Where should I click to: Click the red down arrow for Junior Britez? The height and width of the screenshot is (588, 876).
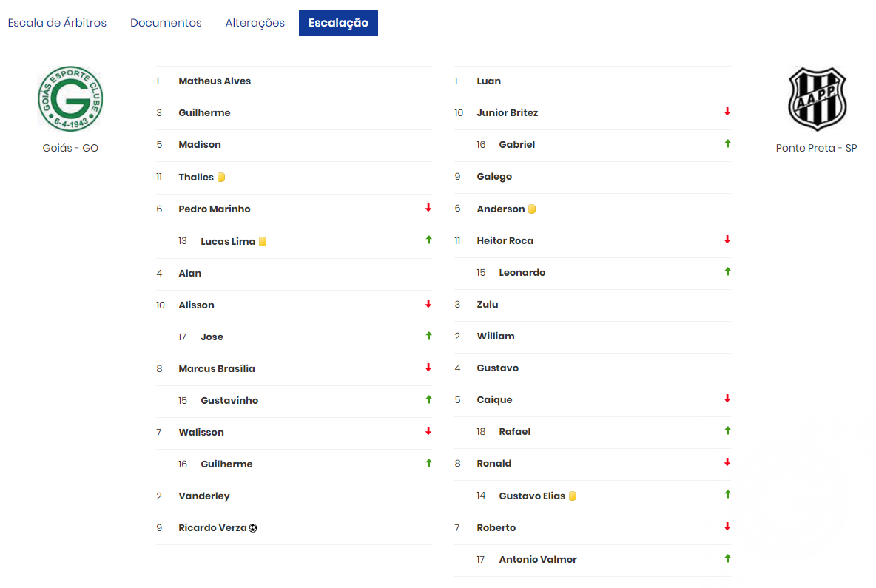[x=727, y=112]
